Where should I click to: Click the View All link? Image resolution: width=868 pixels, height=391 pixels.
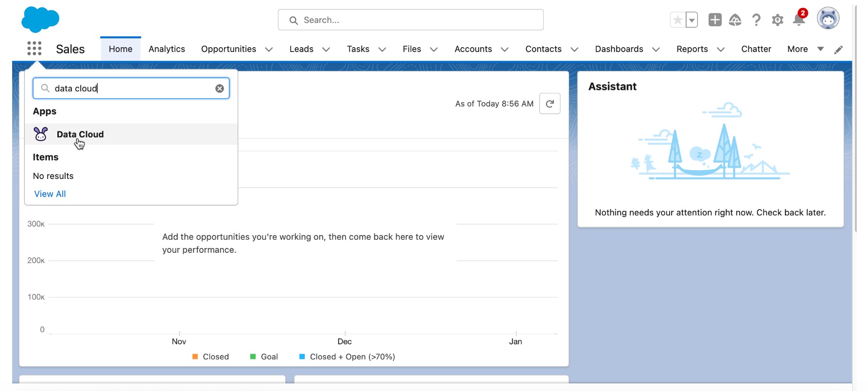50,194
